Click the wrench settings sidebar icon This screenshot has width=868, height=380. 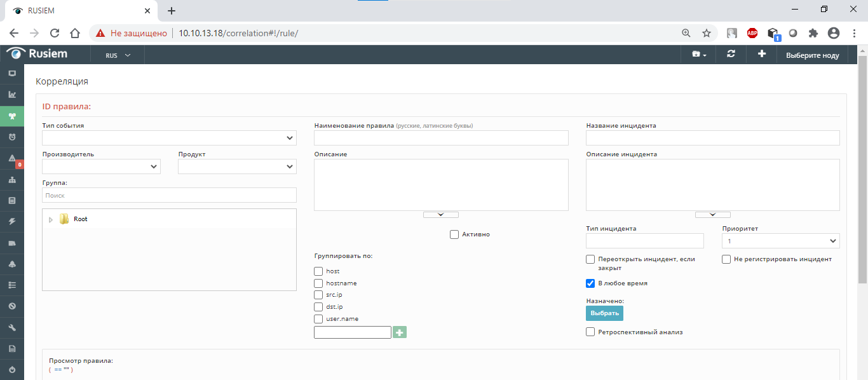click(12, 327)
